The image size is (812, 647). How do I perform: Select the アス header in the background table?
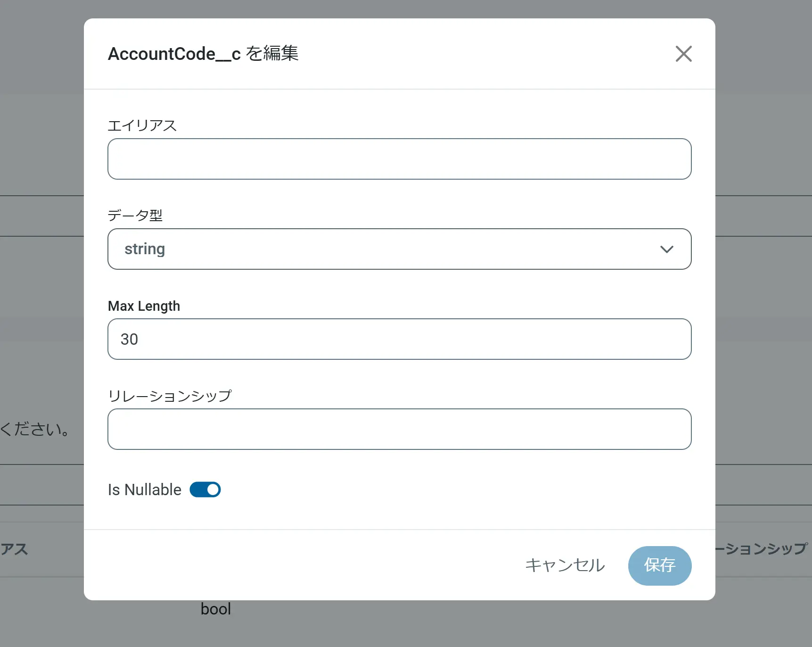click(x=14, y=549)
